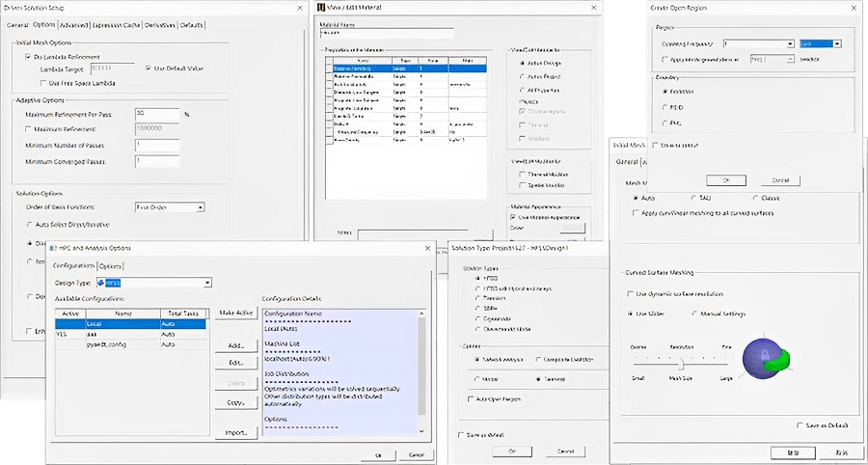Expand the Design Type dropdown
The image size is (868, 465).
tap(206, 283)
